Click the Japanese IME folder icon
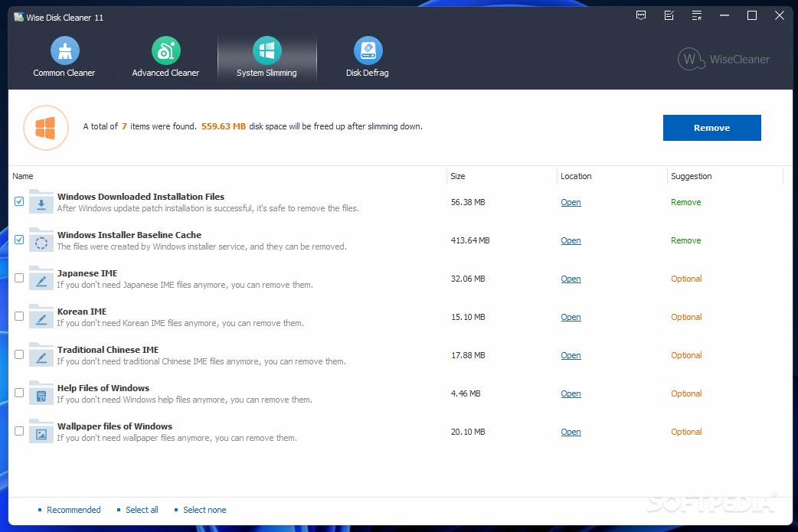Image resolution: width=798 pixels, height=532 pixels. pyautogui.click(x=41, y=278)
